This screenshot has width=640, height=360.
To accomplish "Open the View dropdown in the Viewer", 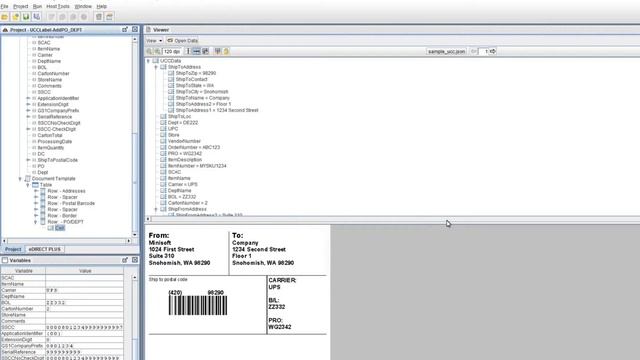I will coord(154,41).
